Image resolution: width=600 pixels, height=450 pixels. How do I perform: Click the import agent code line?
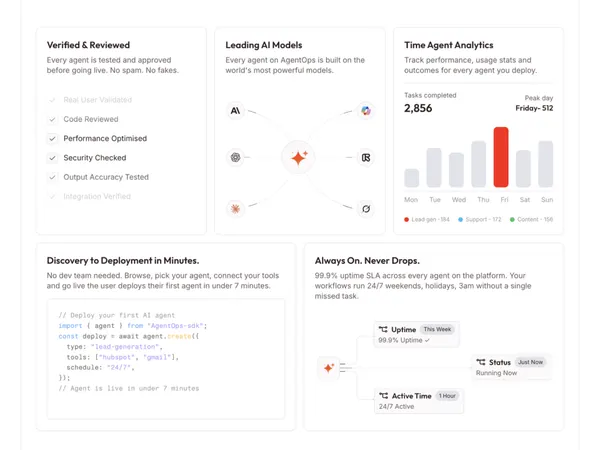tap(132, 326)
